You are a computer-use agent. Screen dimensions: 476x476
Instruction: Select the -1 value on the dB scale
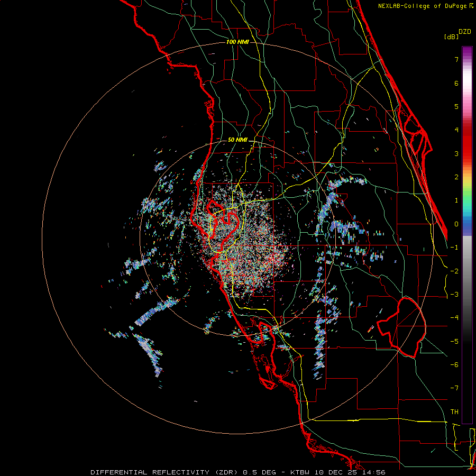[454, 248]
